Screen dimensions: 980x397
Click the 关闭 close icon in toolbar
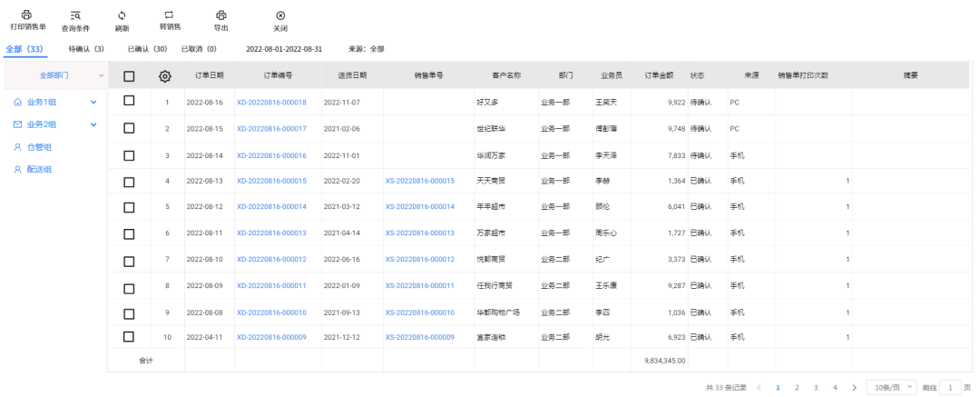[x=280, y=15]
